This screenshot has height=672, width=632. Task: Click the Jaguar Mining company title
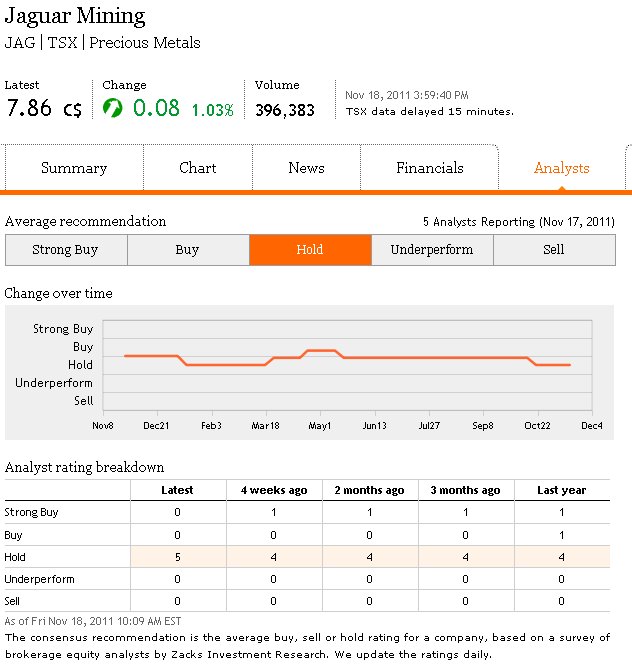[75, 17]
